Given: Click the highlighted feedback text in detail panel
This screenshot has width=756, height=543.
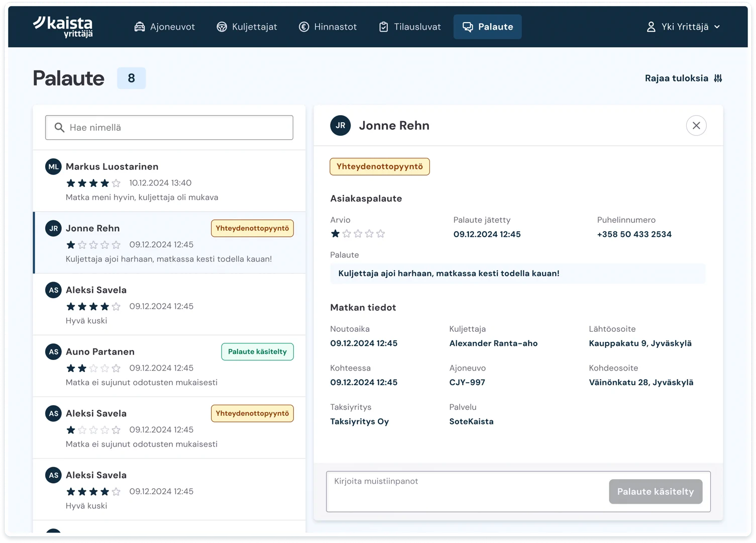Looking at the screenshot, I should coord(518,274).
